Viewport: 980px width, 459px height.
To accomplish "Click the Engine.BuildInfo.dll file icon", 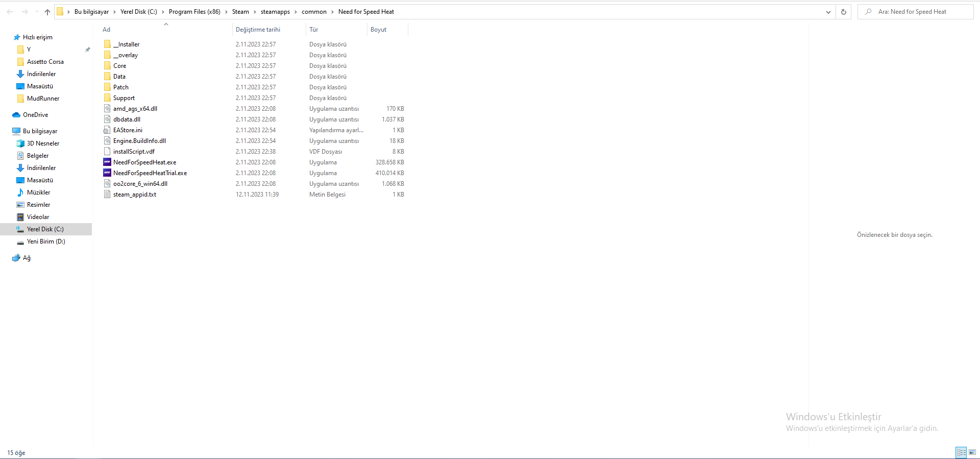I will click(107, 141).
